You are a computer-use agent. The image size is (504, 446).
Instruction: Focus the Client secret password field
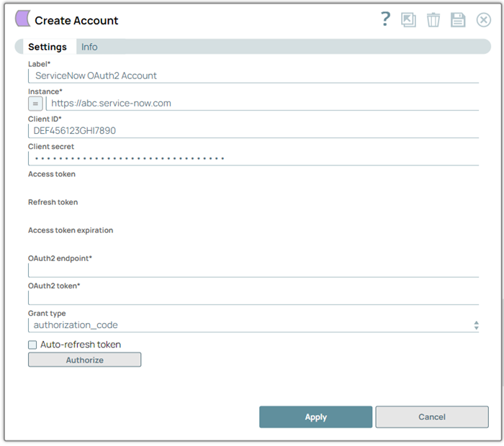point(253,159)
